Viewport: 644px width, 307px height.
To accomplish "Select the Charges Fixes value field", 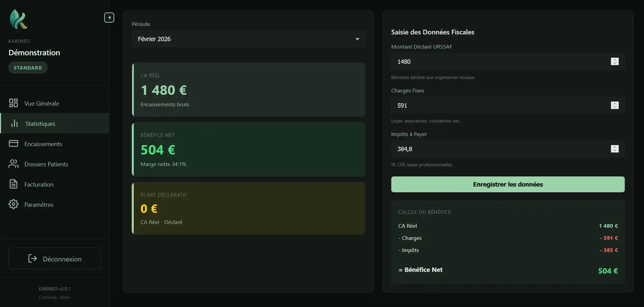I will [489, 105].
